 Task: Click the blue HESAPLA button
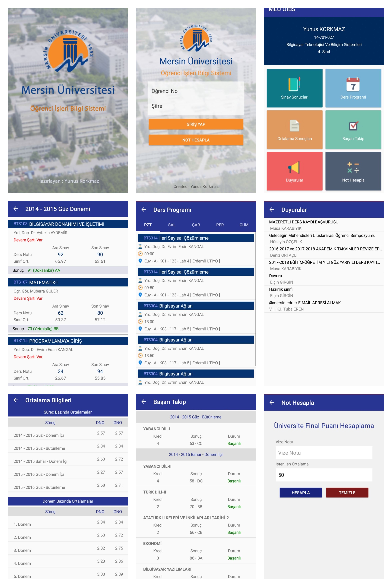point(300,493)
